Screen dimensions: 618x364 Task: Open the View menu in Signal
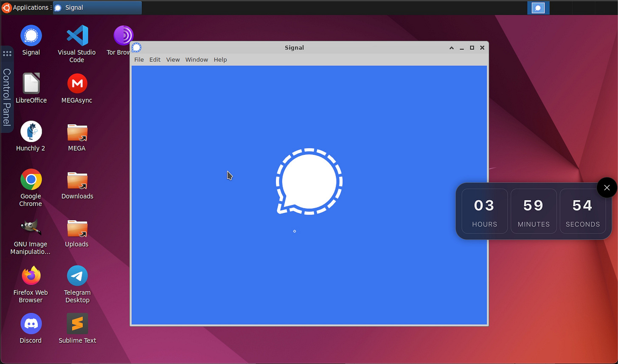173,59
